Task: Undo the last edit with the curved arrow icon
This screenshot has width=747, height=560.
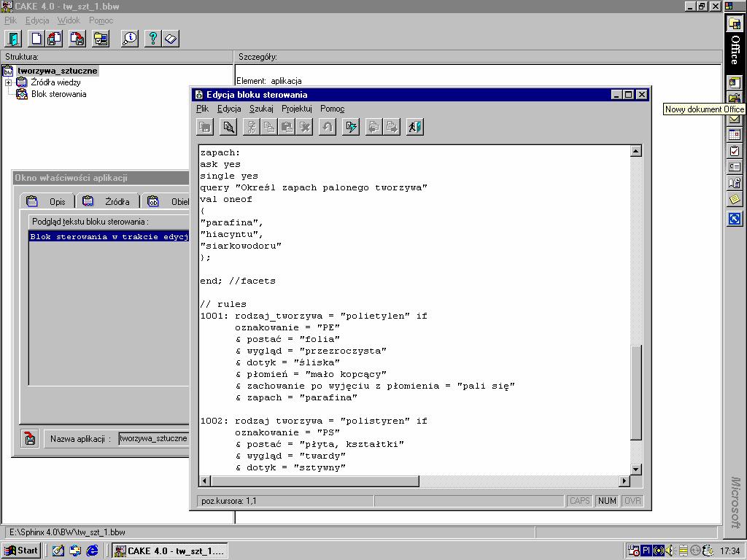Action: [x=328, y=127]
